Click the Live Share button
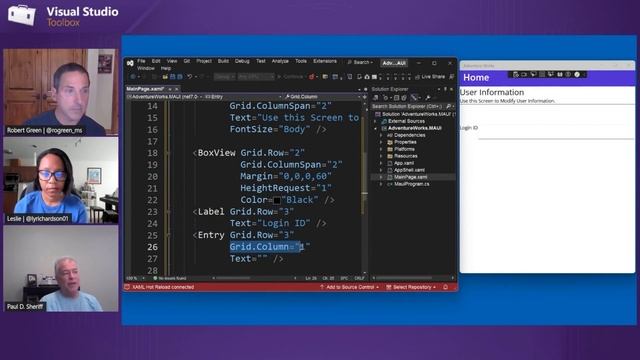The image size is (640, 360). (430, 77)
